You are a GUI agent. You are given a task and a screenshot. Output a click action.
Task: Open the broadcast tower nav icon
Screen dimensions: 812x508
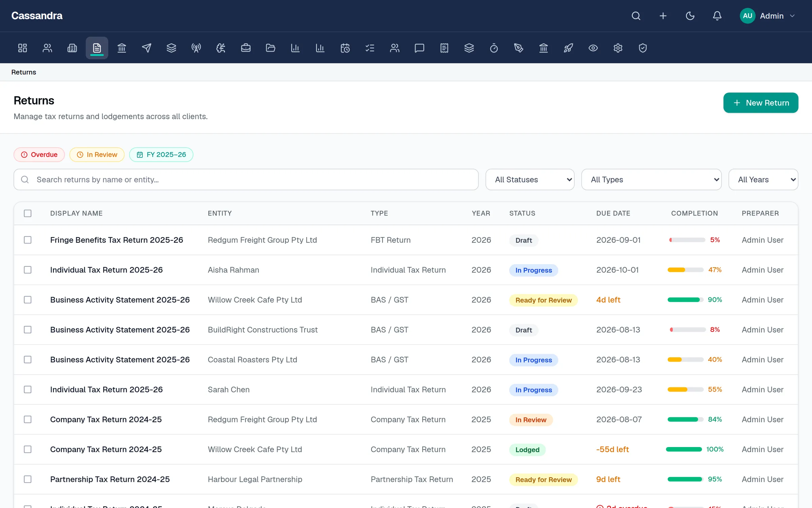coord(196,48)
